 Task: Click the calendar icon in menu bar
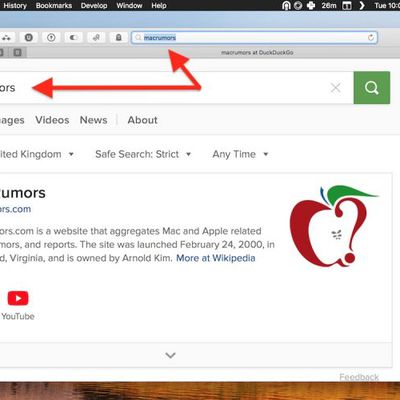[x=347, y=6]
